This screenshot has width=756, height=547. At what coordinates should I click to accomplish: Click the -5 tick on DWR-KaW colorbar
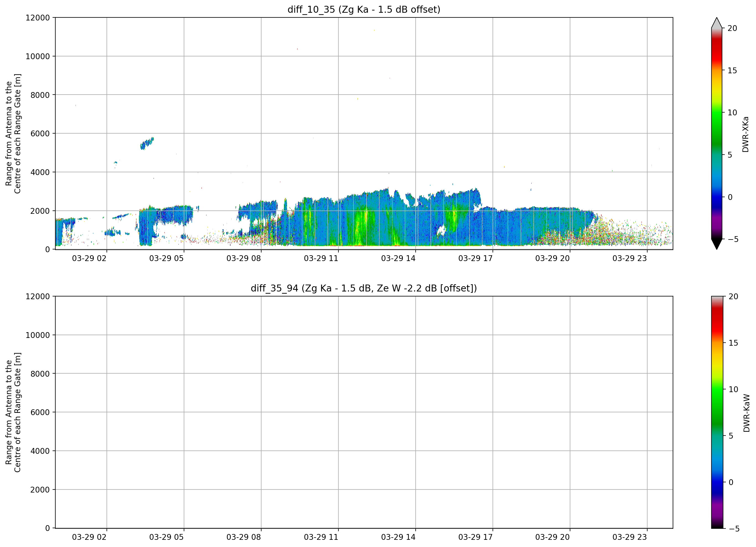(x=733, y=529)
